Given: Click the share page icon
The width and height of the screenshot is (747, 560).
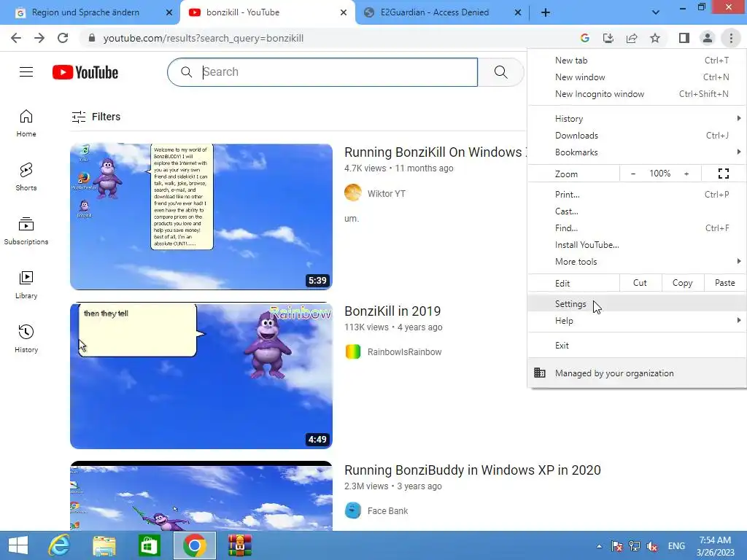Looking at the screenshot, I should coord(632,38).
